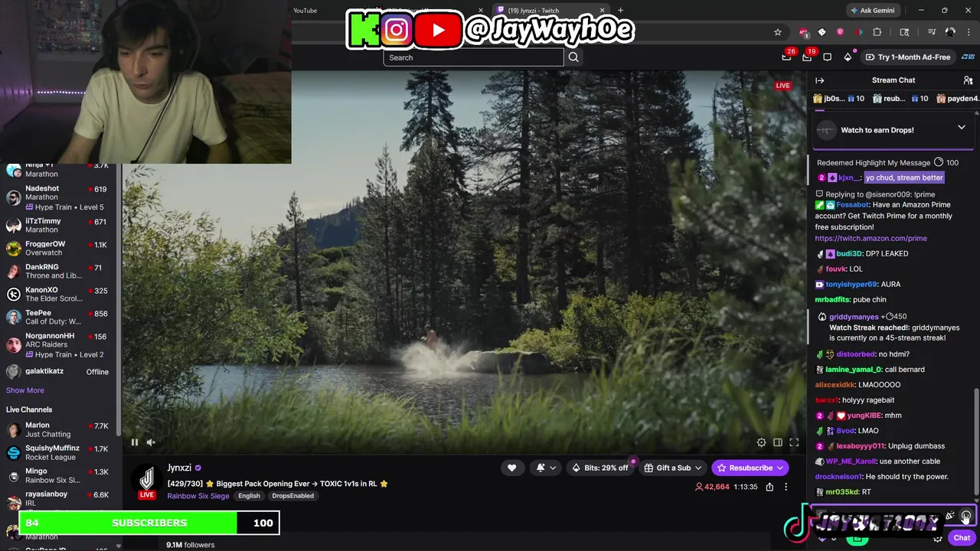
Task: Click username tonyishyper69 in chat
Action: [851, 284]
